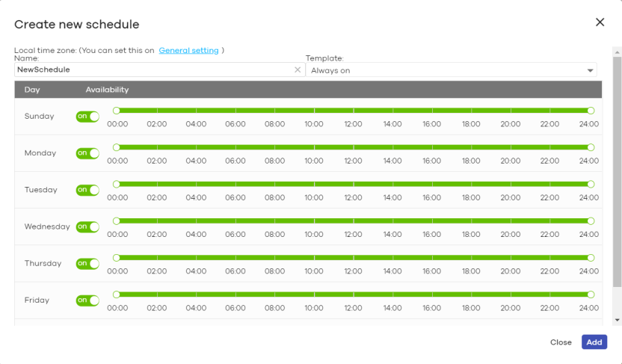Viewport: 622px width, 364px height.
Task: Turn off Wednesday availability
Action: 87,226
